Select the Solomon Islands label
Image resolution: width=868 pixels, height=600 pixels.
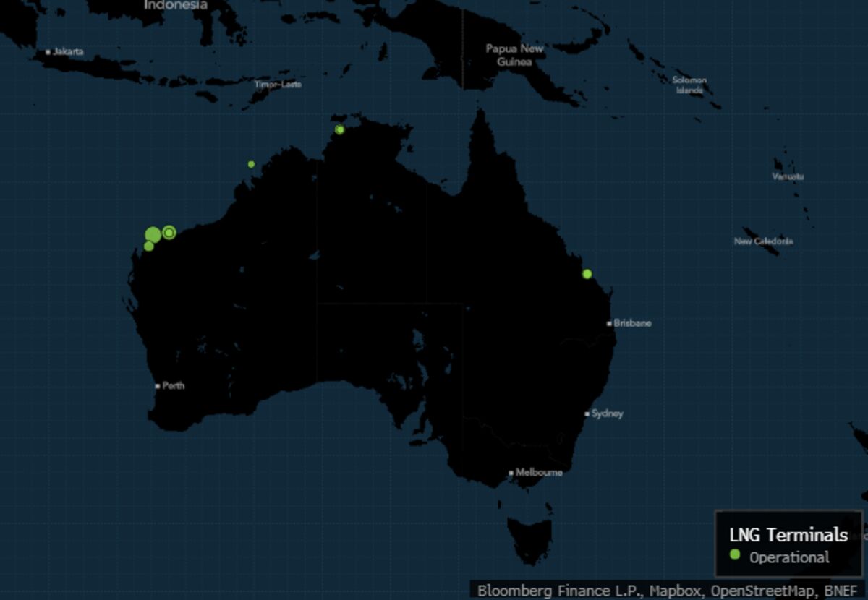pyautogui.click(x=689, y=85)
